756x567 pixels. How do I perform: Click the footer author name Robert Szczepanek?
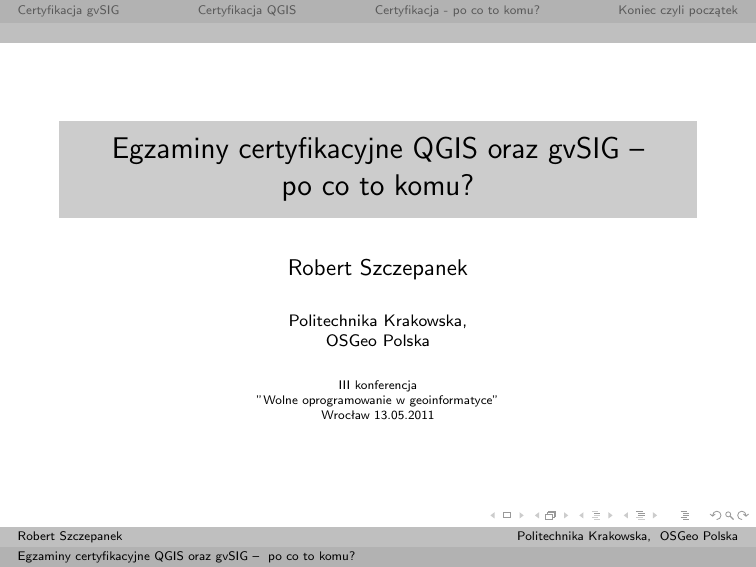tap(70, 537)
